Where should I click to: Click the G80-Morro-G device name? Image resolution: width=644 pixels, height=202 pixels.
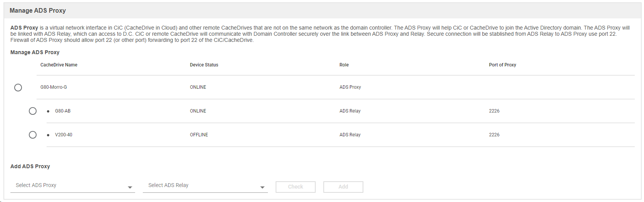(54, 87)
